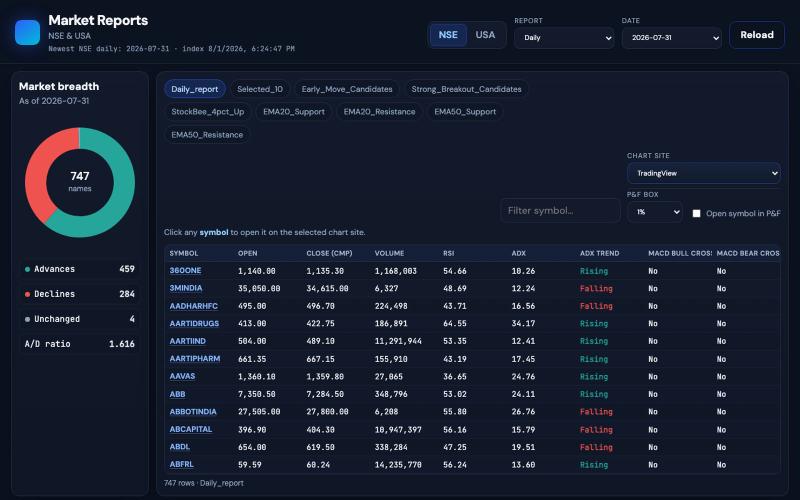Click 3MINDIA close value 34,615.00

[x=327, y=288]
